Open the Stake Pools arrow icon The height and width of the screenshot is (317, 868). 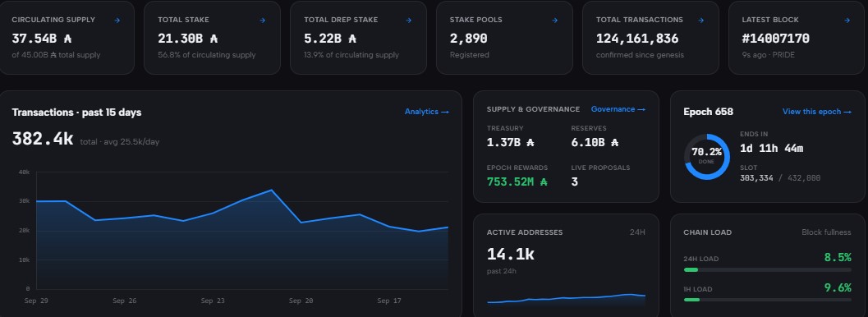click(x=554, y=20)
